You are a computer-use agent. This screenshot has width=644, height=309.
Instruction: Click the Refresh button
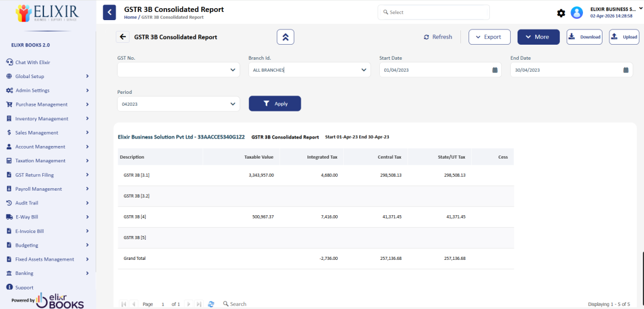click(438, 37)
